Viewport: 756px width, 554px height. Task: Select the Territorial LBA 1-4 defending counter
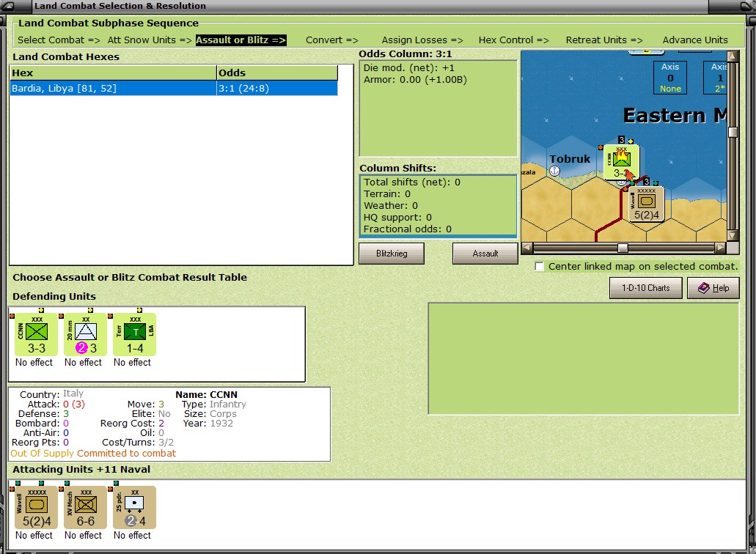click(x=134, y=335)
